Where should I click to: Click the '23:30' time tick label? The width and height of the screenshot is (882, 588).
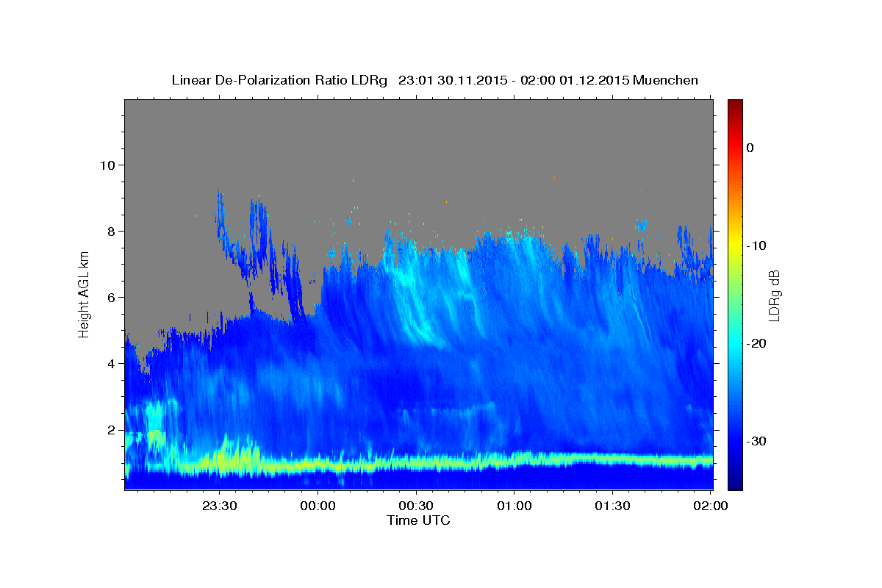click(220, 506)
